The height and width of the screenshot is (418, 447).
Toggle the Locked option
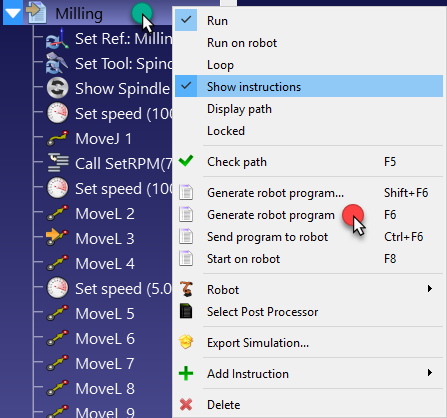tap(309, 131)
